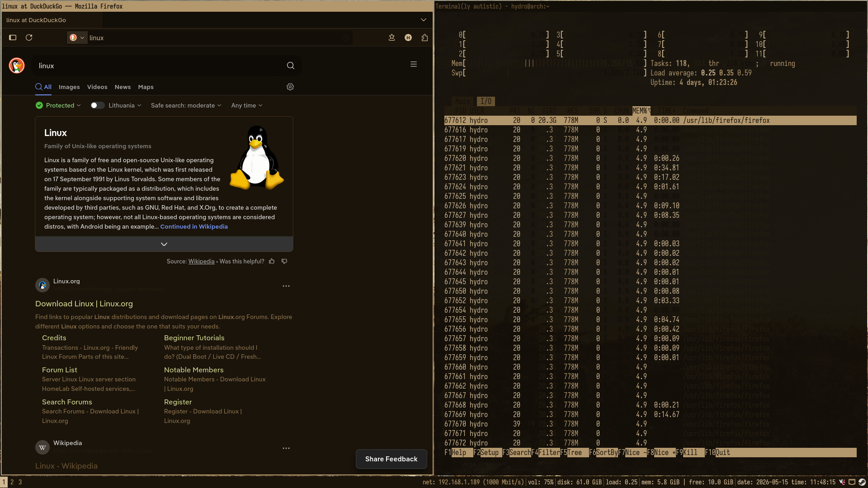Click the Share Feedback button
Viewport: 868px width, 488px height.
[392, 459]
